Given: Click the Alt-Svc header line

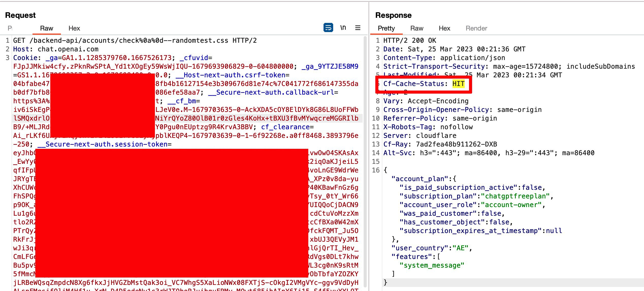Looking at the screenshot, I should click(x=489, y=153).
